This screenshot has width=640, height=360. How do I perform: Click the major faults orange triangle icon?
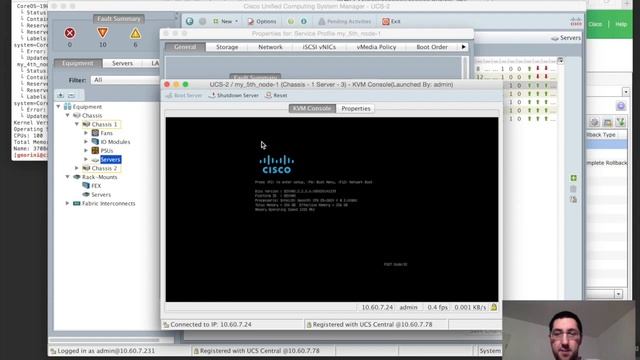click(102, 33)
